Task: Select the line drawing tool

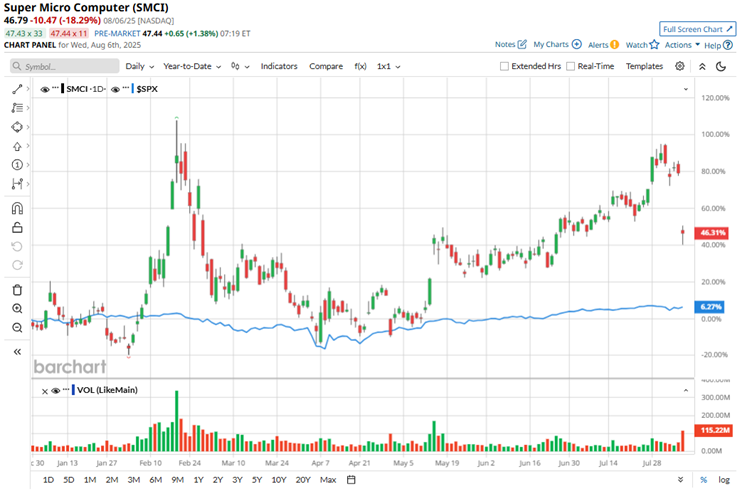Action: (x=17, y=89)
